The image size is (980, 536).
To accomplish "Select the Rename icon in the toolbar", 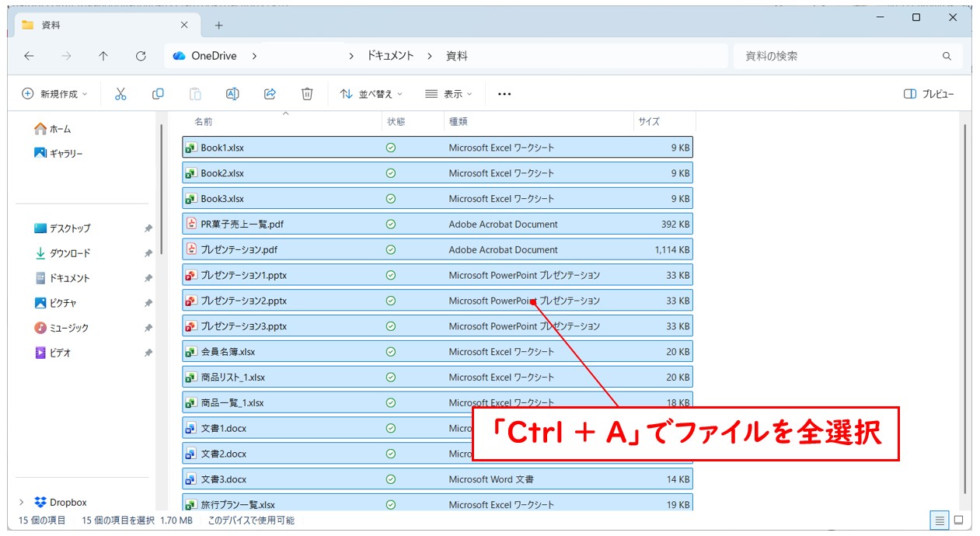I will pos(232,94).
